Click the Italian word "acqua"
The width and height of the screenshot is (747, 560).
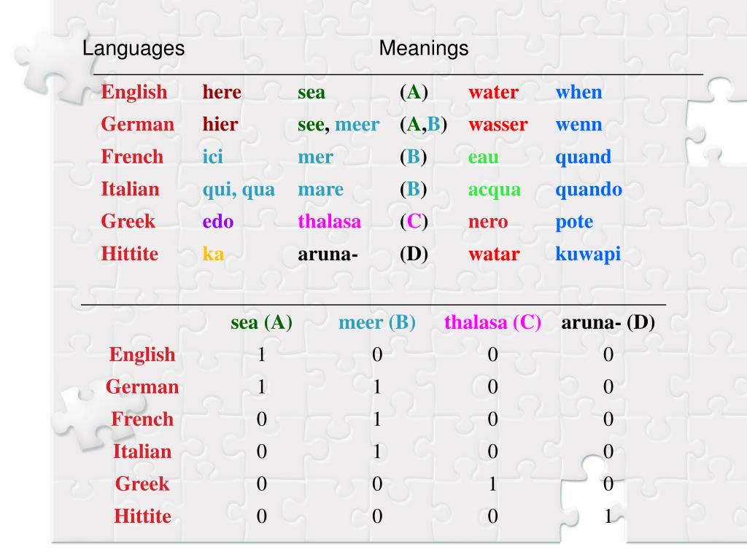[x=495, y=190]
